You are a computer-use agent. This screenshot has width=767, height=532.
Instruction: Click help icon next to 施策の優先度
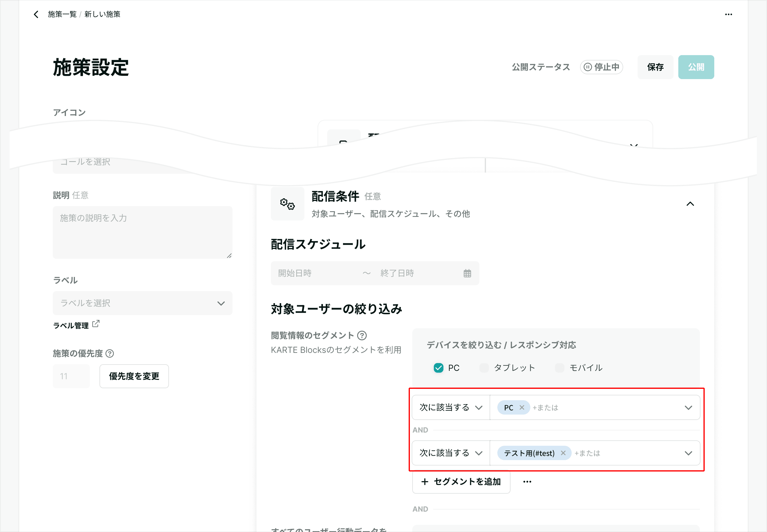pos(110,353)
